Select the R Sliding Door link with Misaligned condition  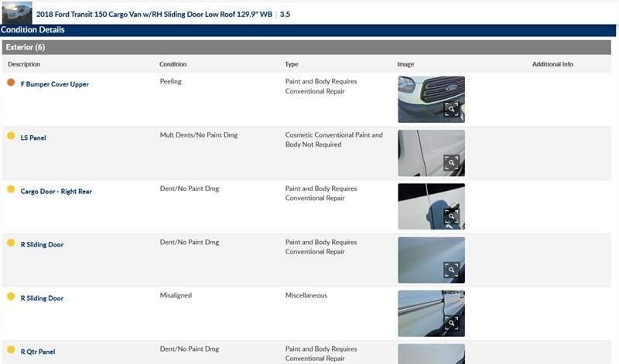pyautogui.click(x=42, y=298)
